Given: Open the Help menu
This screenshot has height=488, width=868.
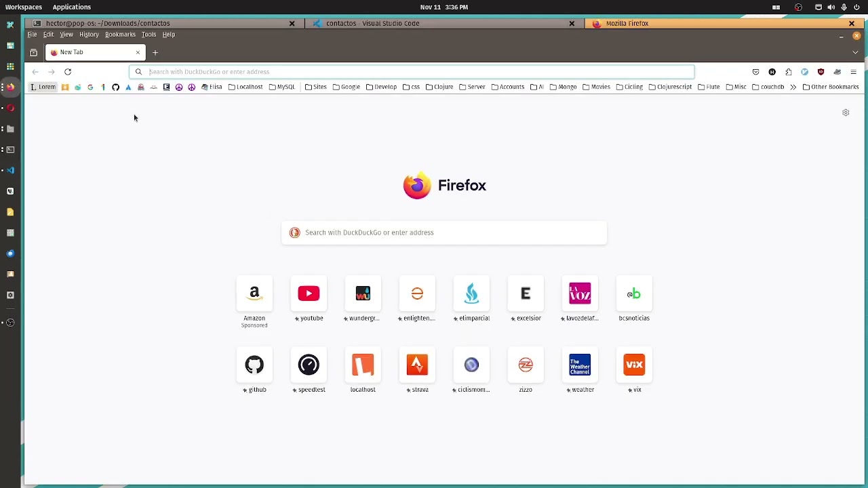Looking at the screenshot, I should click(169, 35).
